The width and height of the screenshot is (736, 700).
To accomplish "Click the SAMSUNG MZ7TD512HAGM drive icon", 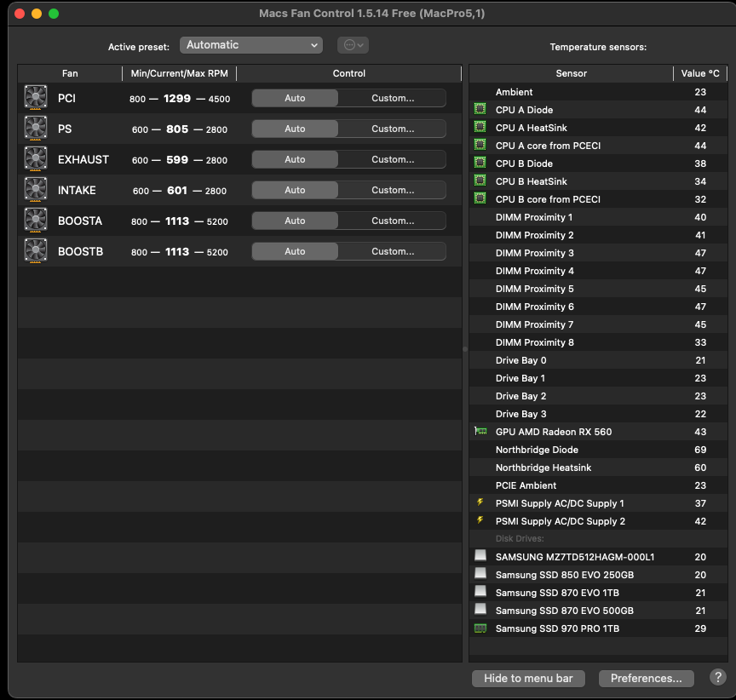I will pos(480,555).
